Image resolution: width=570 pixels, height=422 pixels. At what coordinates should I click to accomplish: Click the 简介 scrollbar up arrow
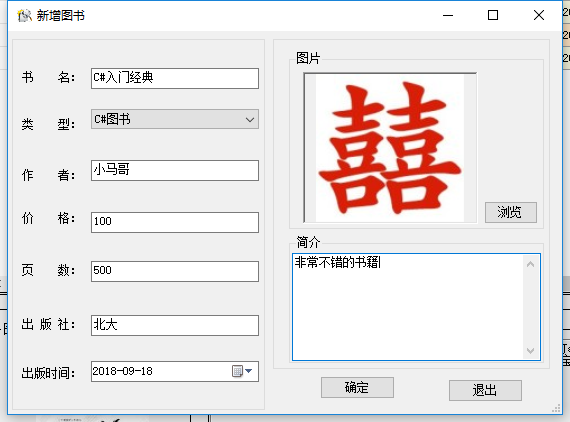[530, 264]
